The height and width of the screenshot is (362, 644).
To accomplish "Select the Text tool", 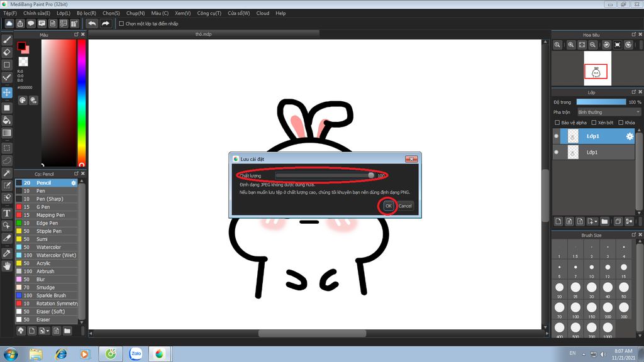I will (7, 213).
